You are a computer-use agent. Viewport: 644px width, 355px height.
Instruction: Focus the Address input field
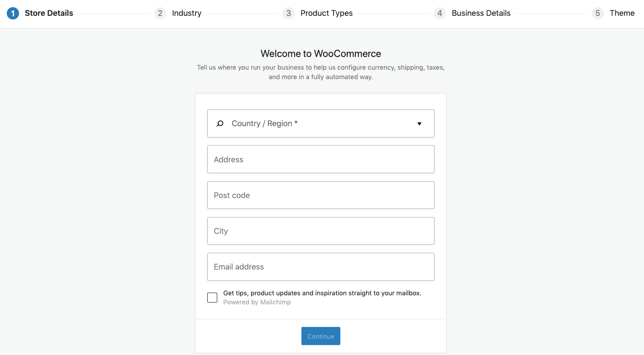(321, 159)
